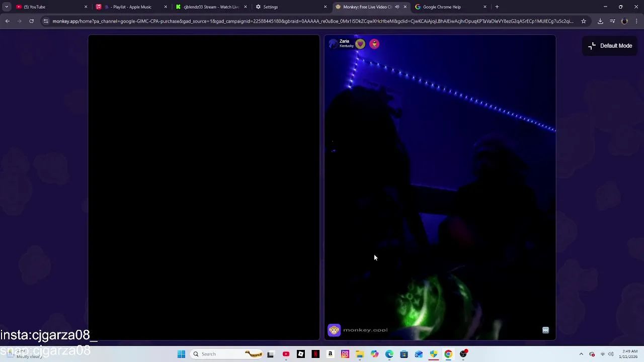
Task: Open Zaria's profile avatar
Action: pos(333,44)
